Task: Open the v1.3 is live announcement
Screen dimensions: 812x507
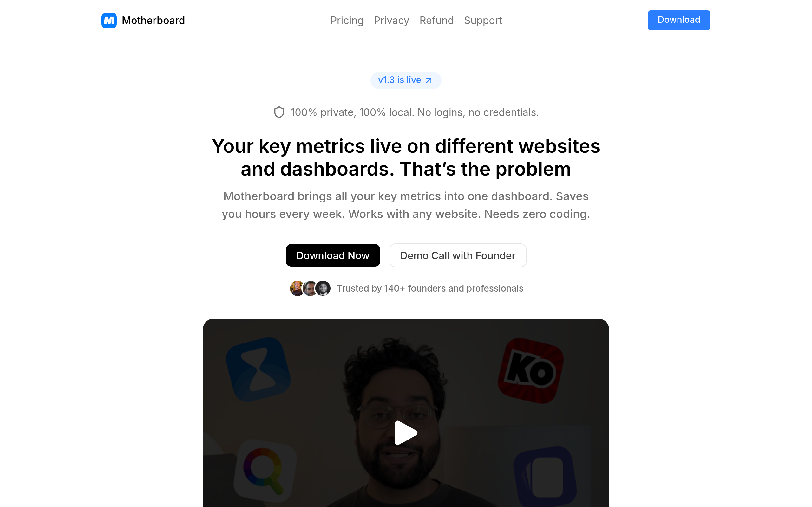Action: coord(406,80)
